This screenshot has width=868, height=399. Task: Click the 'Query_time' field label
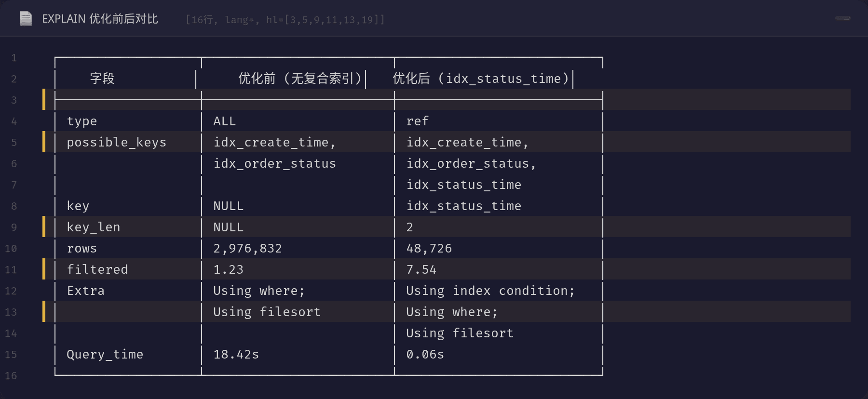[105, 355]
